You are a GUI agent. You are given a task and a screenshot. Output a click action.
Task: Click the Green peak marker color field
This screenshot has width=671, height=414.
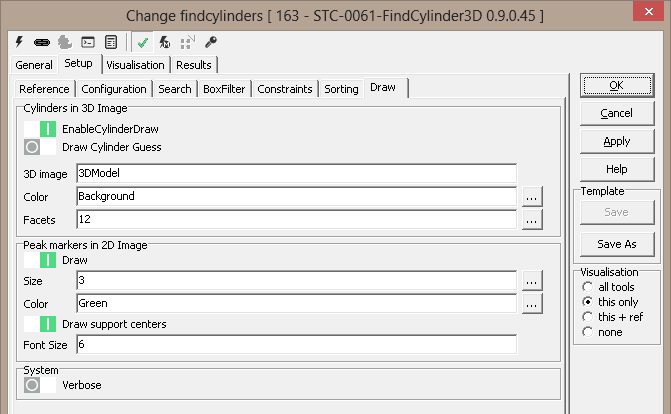point(296,303)
